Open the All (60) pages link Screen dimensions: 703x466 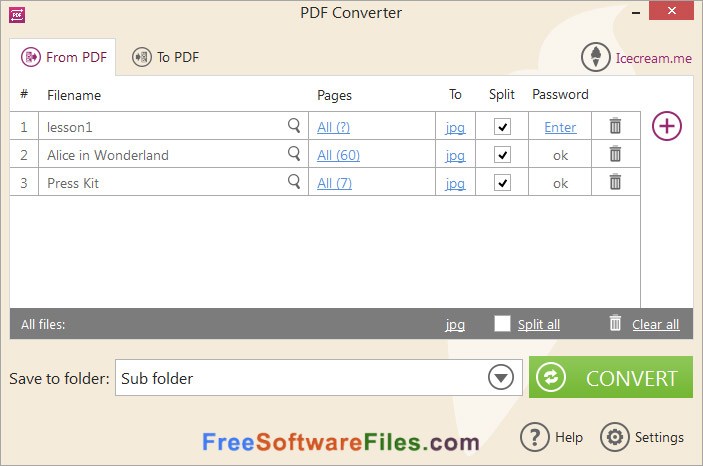[x=338, y=155]
